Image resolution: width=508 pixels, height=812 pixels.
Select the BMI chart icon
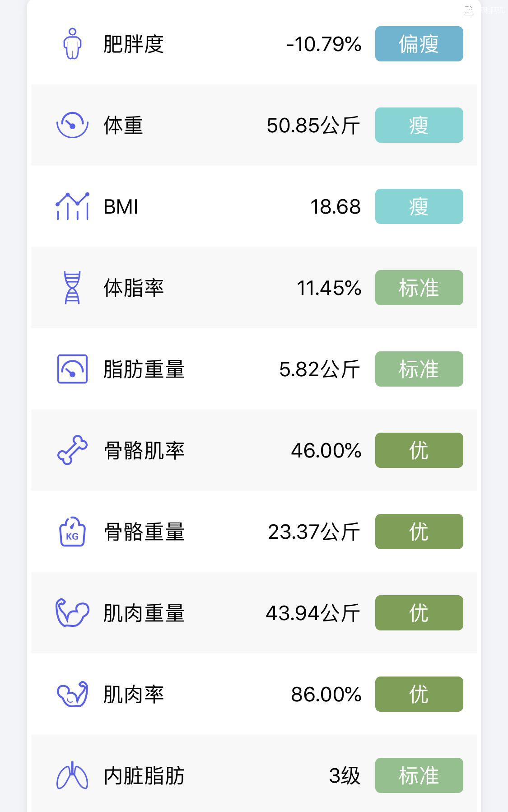72,206
